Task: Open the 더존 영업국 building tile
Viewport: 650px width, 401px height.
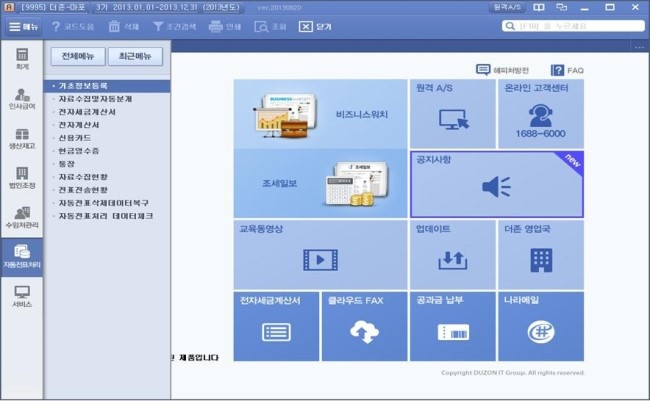Action: tap(541, 255)
